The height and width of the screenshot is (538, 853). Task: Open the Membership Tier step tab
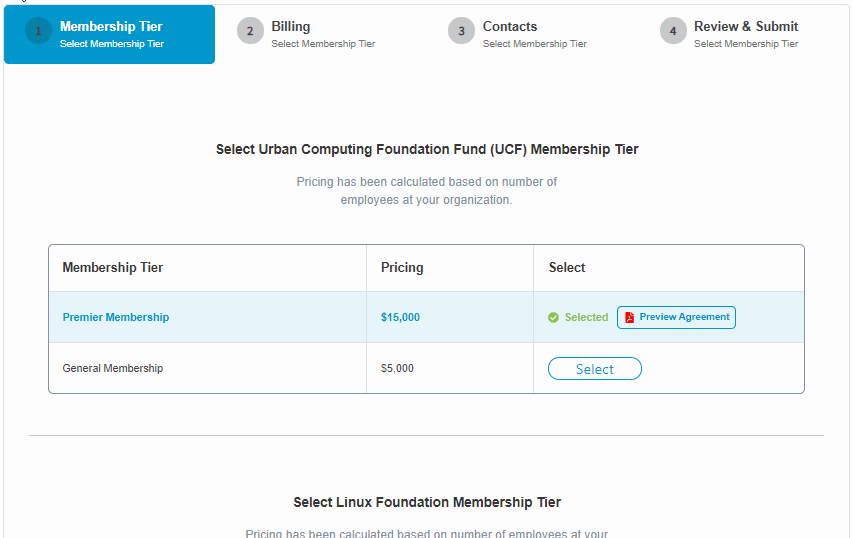click(x=109, y=34)
